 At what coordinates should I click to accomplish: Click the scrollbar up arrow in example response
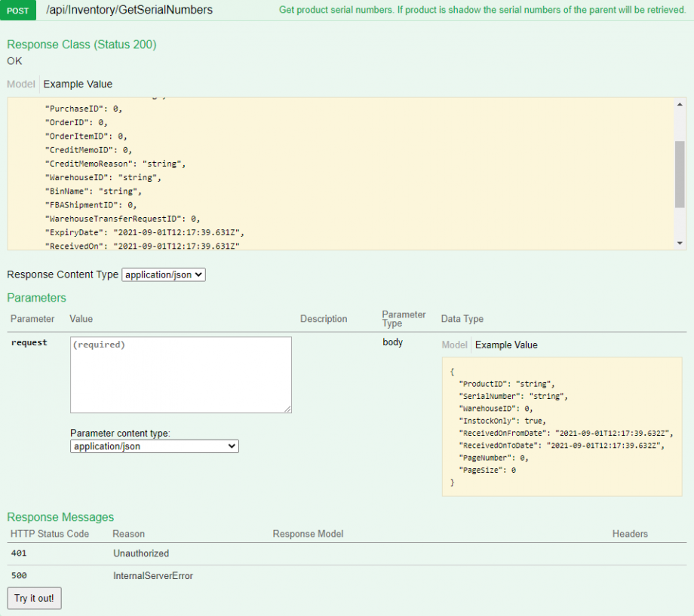(681, 103)
